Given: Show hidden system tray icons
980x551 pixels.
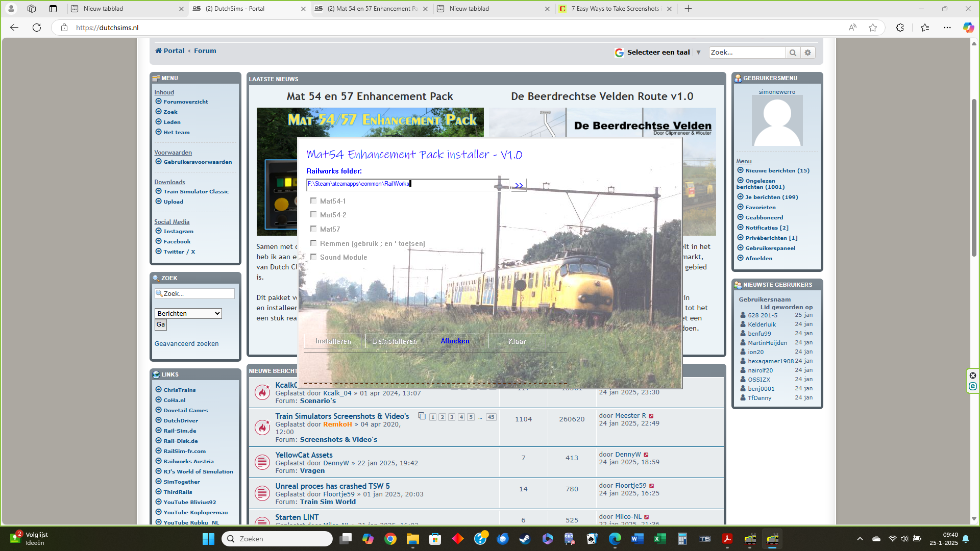Looking at the screenshot, I should 860,539.
